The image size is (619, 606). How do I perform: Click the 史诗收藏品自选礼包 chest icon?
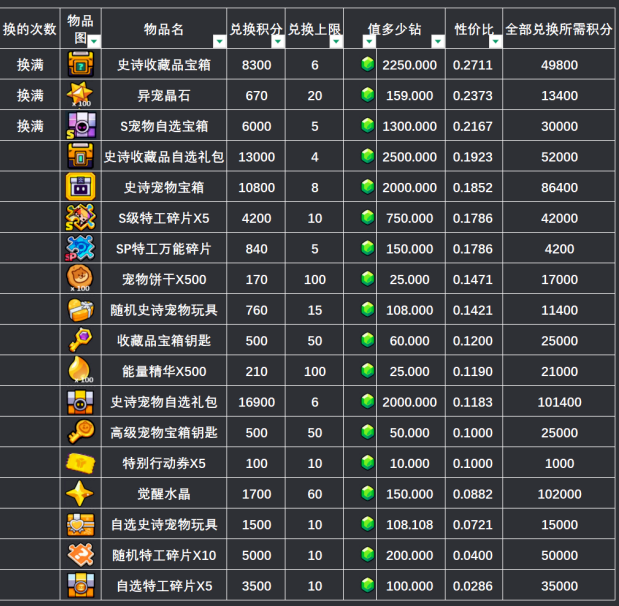click(x=81, y=156)
